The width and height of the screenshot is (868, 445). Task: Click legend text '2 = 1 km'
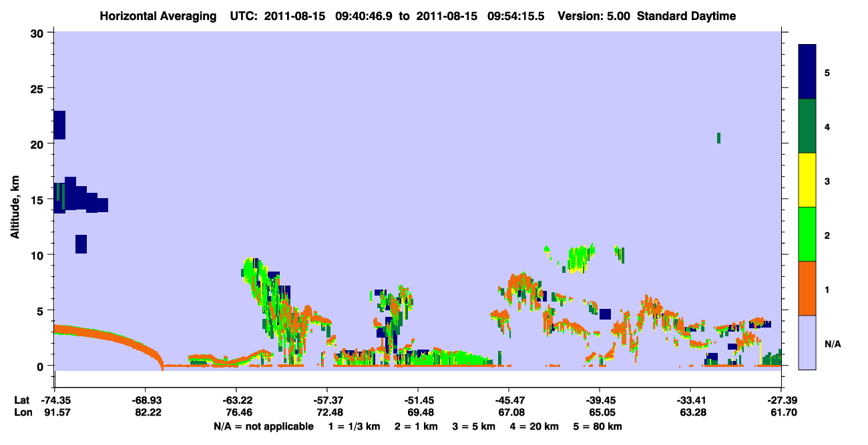click(x=416, y=426)
